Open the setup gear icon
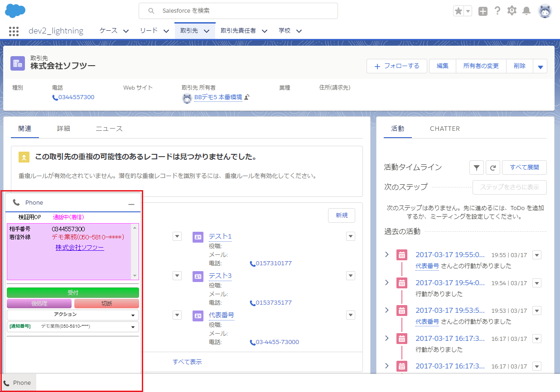The width and height of the screenshot is (560, 392). [x=512, y=11]
